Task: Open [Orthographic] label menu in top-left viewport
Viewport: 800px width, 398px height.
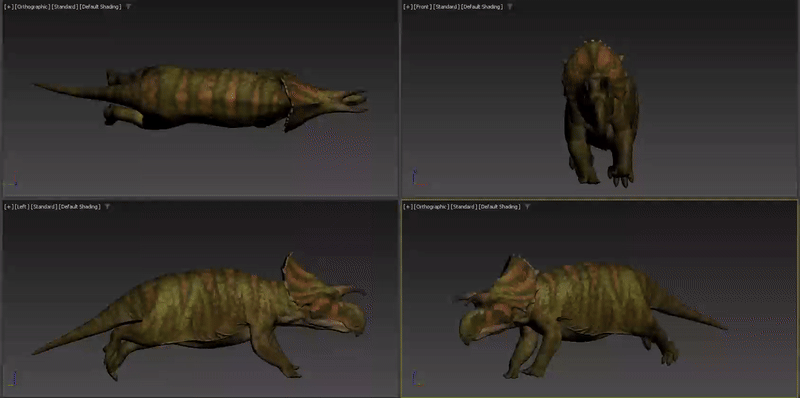Action: (32, 7)
